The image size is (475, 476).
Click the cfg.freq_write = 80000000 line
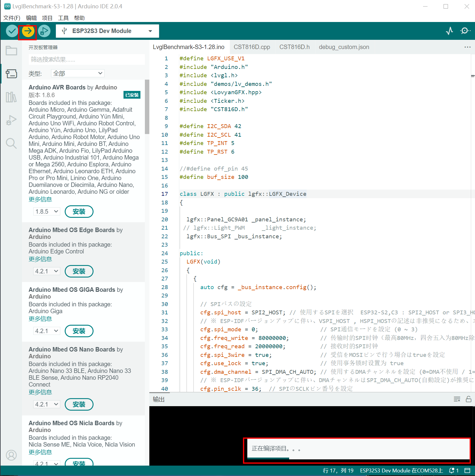(x=244, y=338)
